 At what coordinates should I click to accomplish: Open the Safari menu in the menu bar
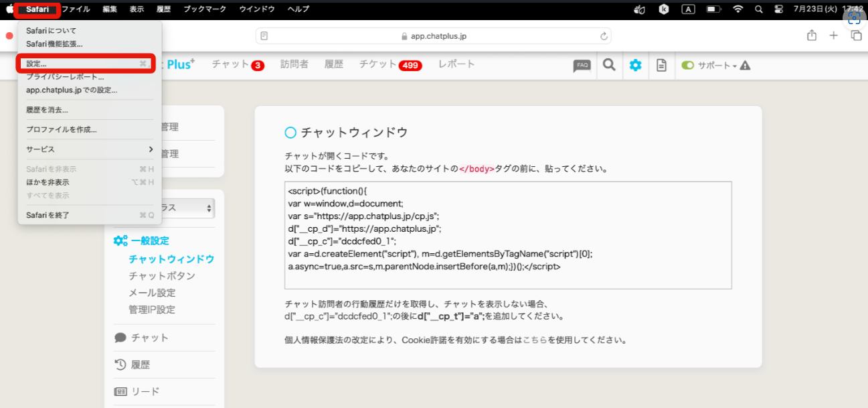(37, 9)
